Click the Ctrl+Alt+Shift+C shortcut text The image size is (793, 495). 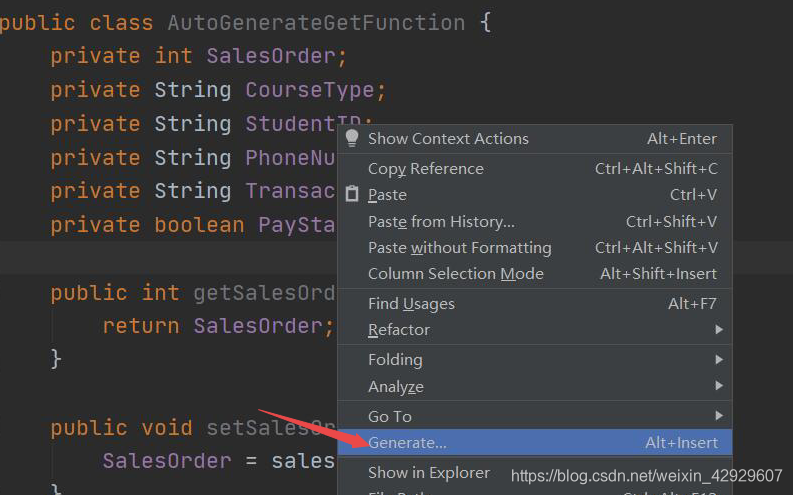[656, 168]
